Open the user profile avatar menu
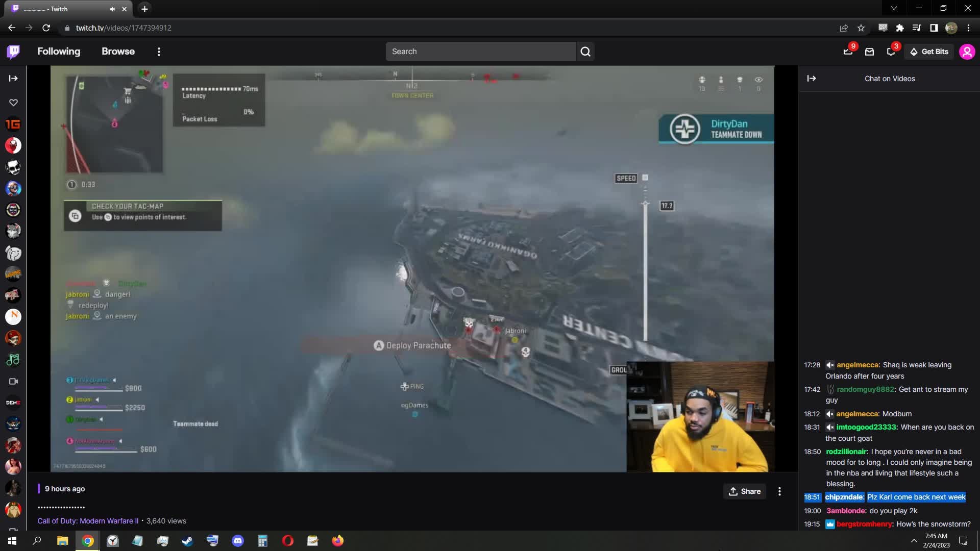 tap(967, 52)
